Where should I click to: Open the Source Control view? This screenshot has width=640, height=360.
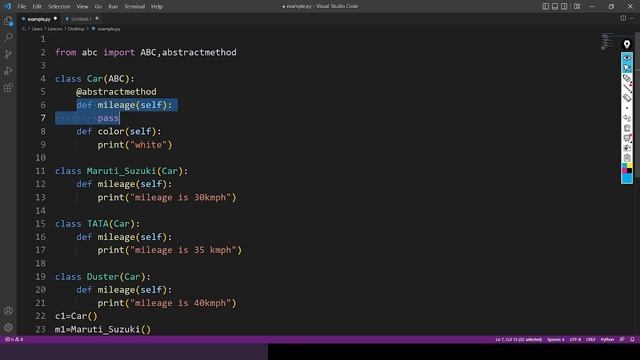coord(8,54)
